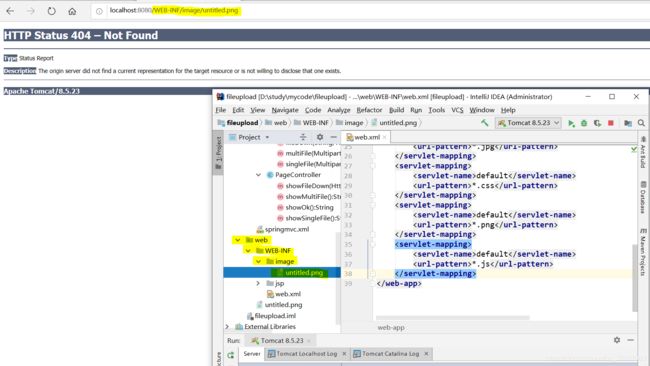
Task: Go to browser home page
Action: (x=72, y=11)
